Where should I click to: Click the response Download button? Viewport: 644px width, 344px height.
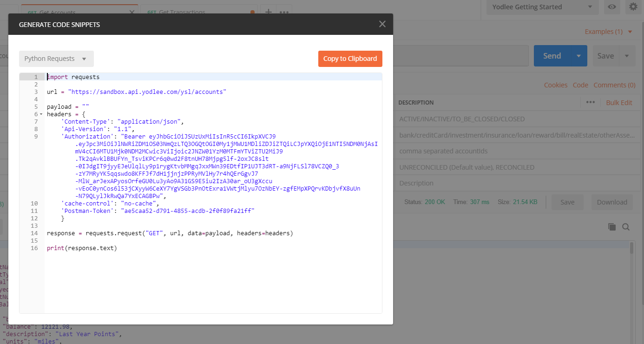coord(612,202)
